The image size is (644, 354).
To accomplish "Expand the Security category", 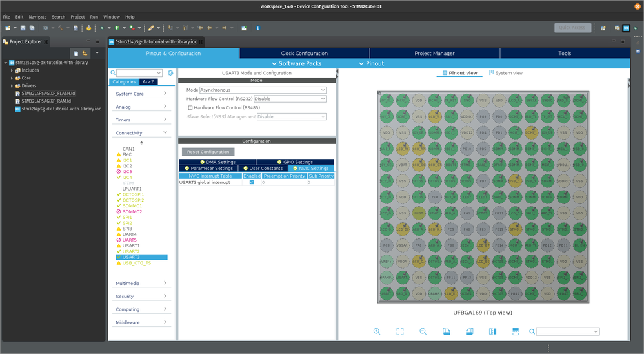I will click(x=141, y=296).
